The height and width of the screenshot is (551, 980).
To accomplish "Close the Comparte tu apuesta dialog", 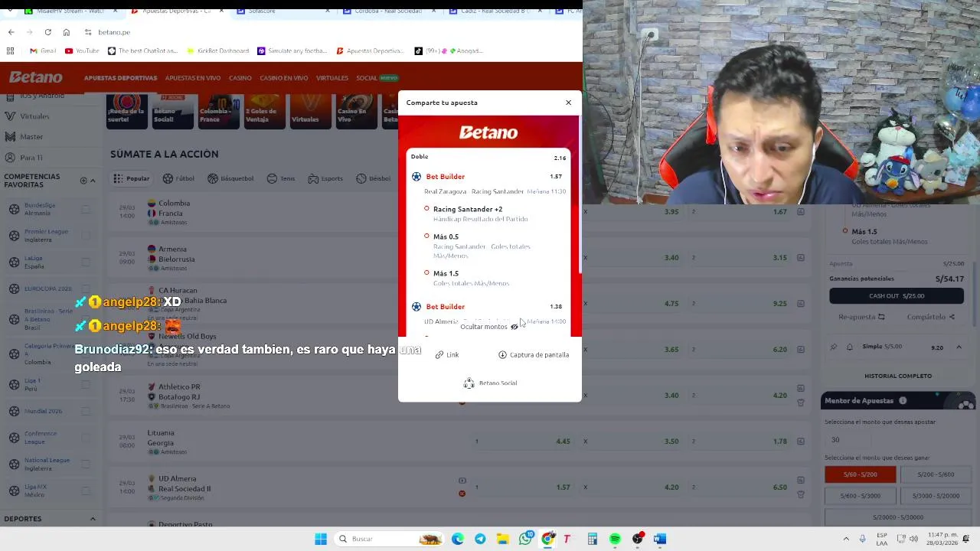I will click(x=568, y=103).
